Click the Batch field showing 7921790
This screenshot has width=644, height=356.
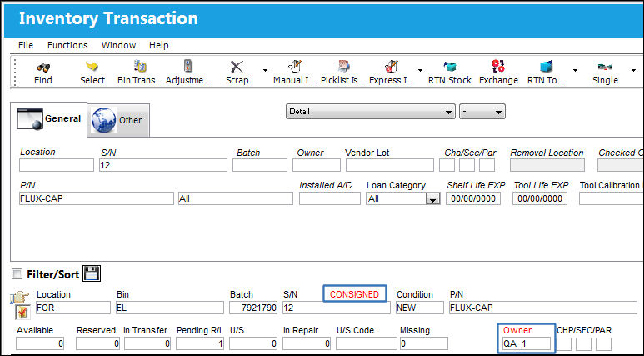tap(253, 308)
